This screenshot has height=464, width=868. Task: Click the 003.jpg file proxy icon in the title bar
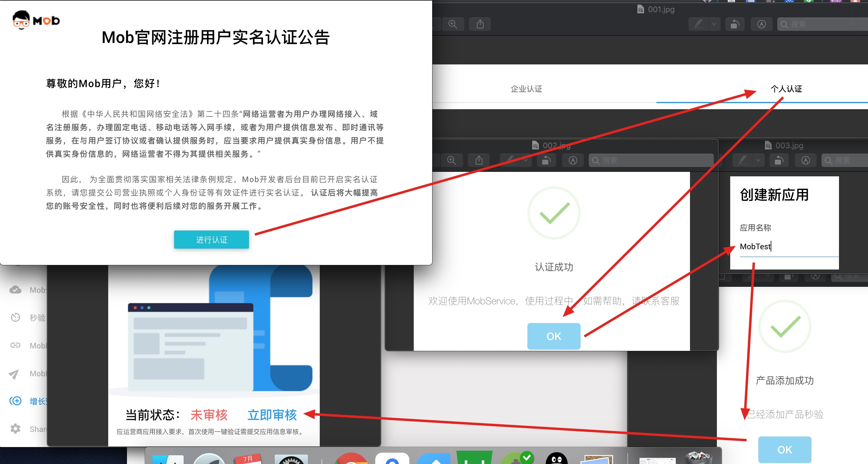[x=768, y=145]
